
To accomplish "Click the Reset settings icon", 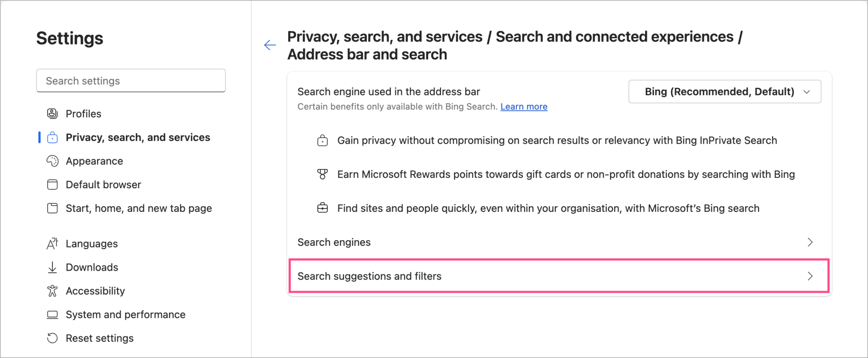I will point(52,338).
